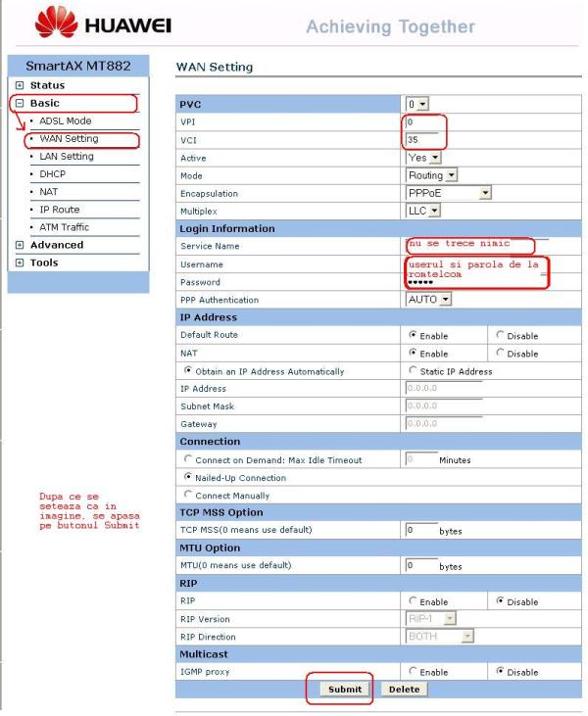Click the Huawei logo
The height and width of the screenshot is (716, 588).
click(x=103, y=22)
